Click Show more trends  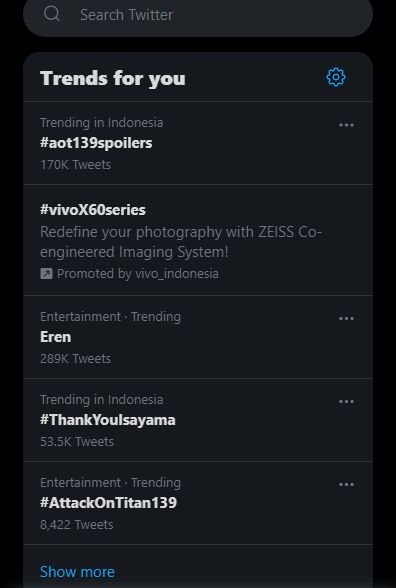coord(77,572)
